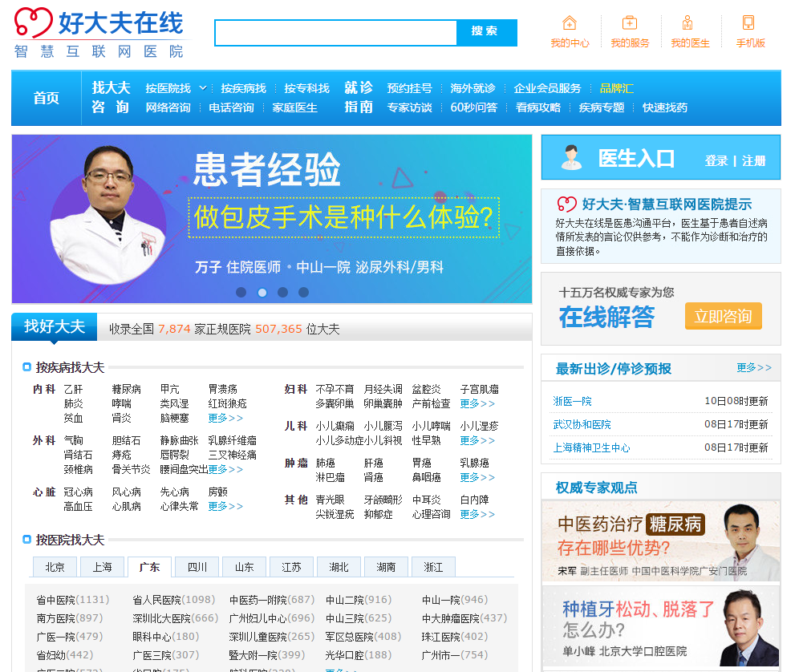Focus the top search input box
Screen dimensions: 799x672
pos(336,33)
